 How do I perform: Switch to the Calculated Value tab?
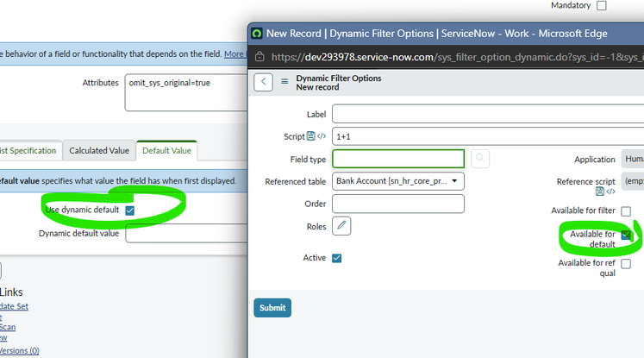click(99, 150)
